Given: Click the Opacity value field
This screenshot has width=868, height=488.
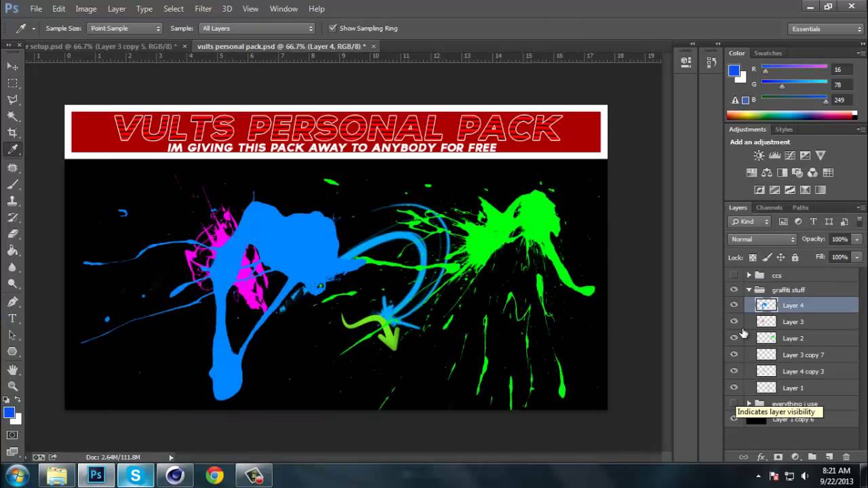Looking at the screenshot, I should [x=840, y=239].
